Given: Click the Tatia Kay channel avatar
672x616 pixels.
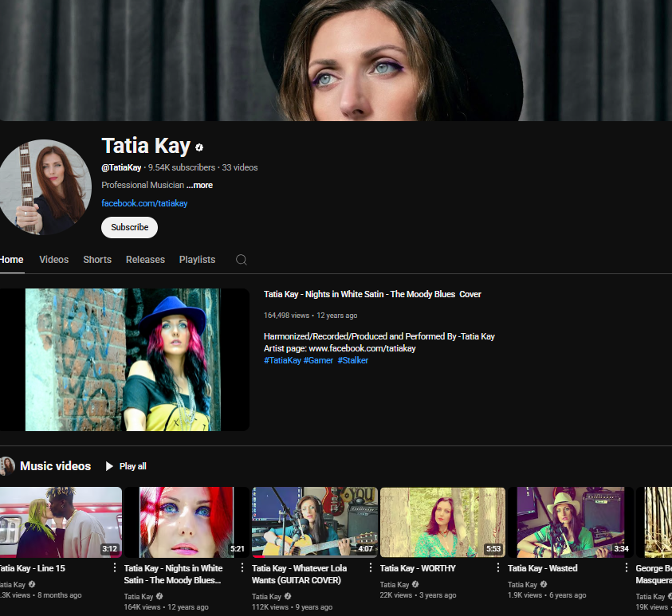Looking at the screenshot, I should click(x=45, y=186).
